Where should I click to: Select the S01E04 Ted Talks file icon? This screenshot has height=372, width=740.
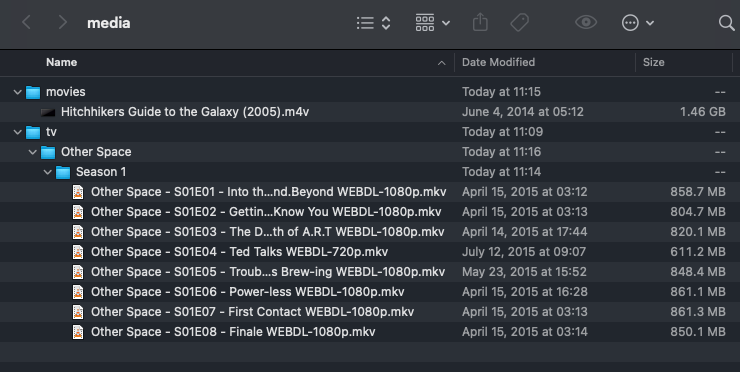78,252
